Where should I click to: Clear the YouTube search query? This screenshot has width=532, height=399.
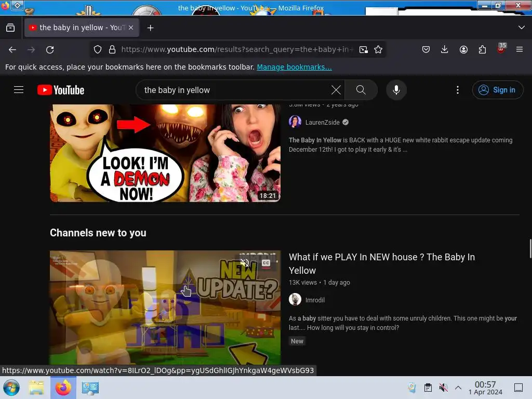pos(336,90)
